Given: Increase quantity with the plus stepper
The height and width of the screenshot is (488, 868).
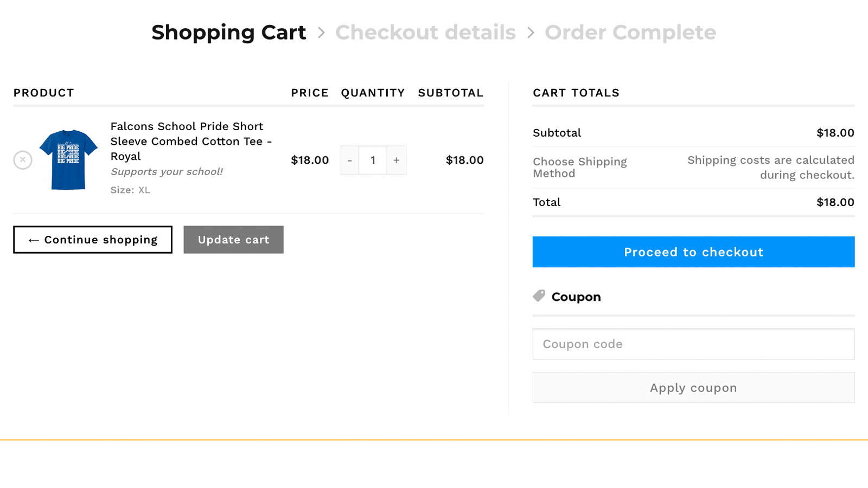Looking at the screenshot, I should (x=397, y=160).
